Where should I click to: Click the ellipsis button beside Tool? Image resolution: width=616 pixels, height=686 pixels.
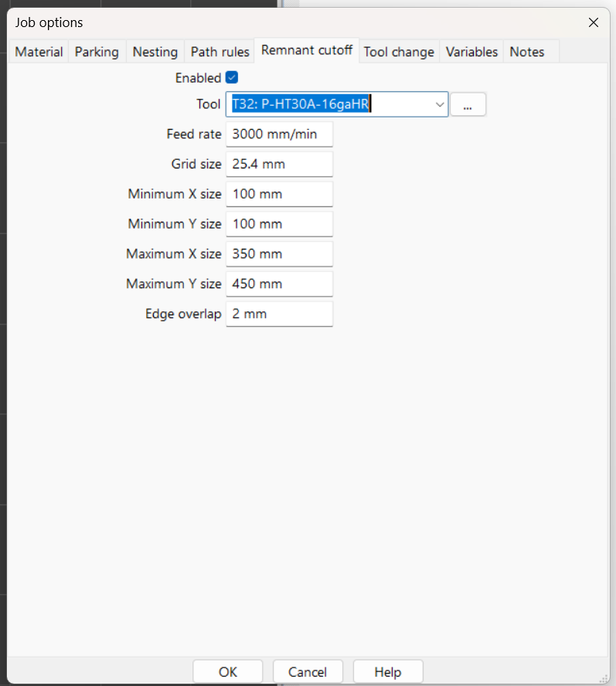pyautogui.click(x=468, y=104)
